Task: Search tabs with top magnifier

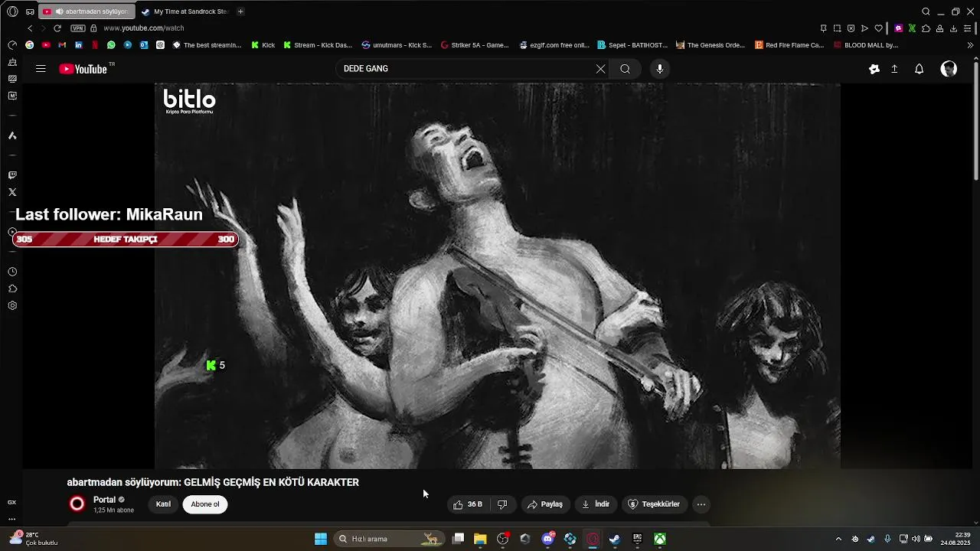Action: (x=926, y=11)
